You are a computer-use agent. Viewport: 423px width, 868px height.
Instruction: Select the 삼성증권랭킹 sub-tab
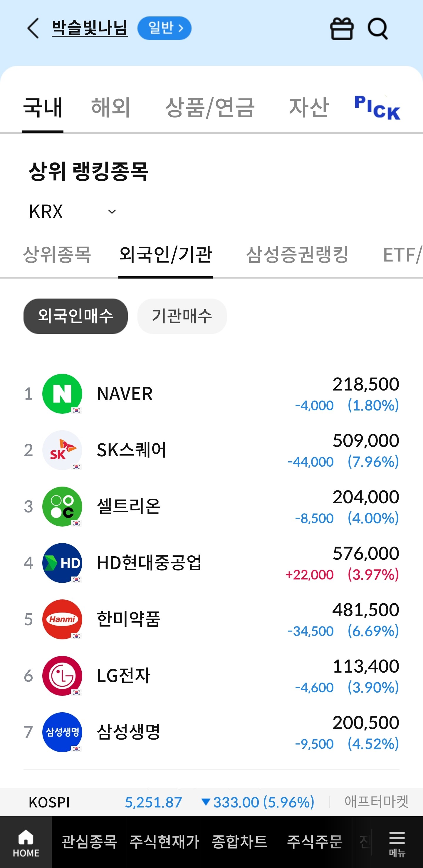tap(297, 255)
